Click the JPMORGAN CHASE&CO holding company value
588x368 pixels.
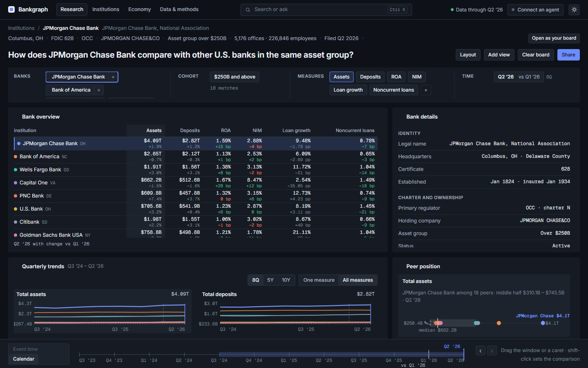tap(545, 220)
